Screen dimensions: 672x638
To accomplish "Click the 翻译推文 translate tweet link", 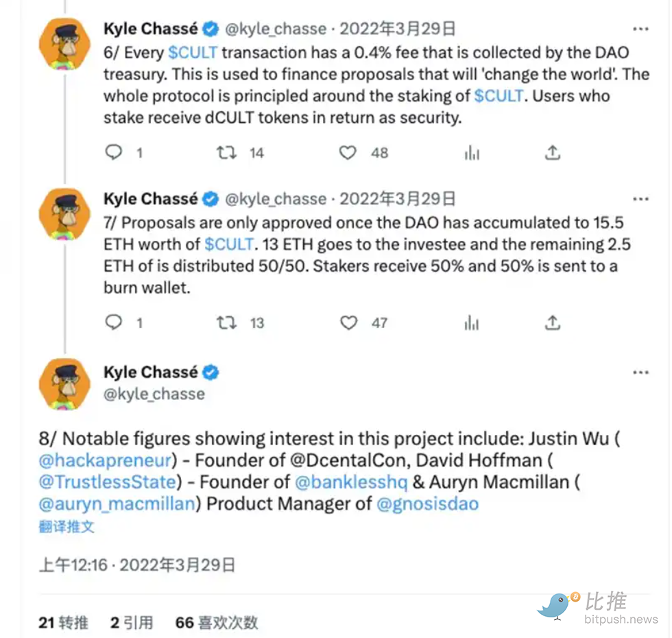I will [x=67, y=527].
